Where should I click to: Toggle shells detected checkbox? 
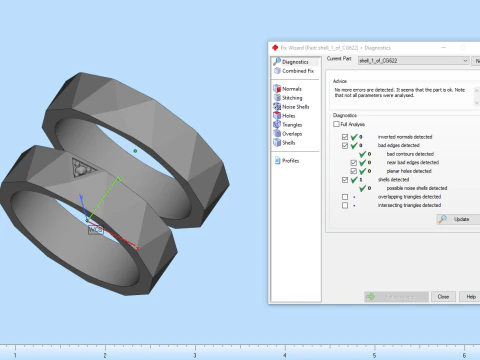coord(345,180)
